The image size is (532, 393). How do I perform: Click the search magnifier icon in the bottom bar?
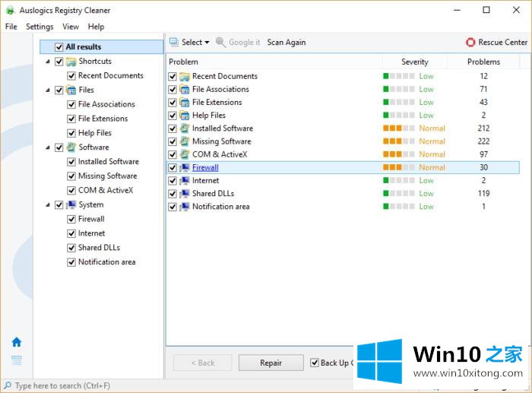click(8, 386)
